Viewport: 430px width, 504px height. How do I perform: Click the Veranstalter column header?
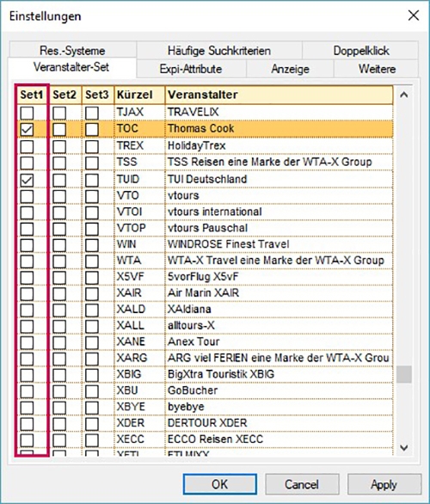[279, 95]
